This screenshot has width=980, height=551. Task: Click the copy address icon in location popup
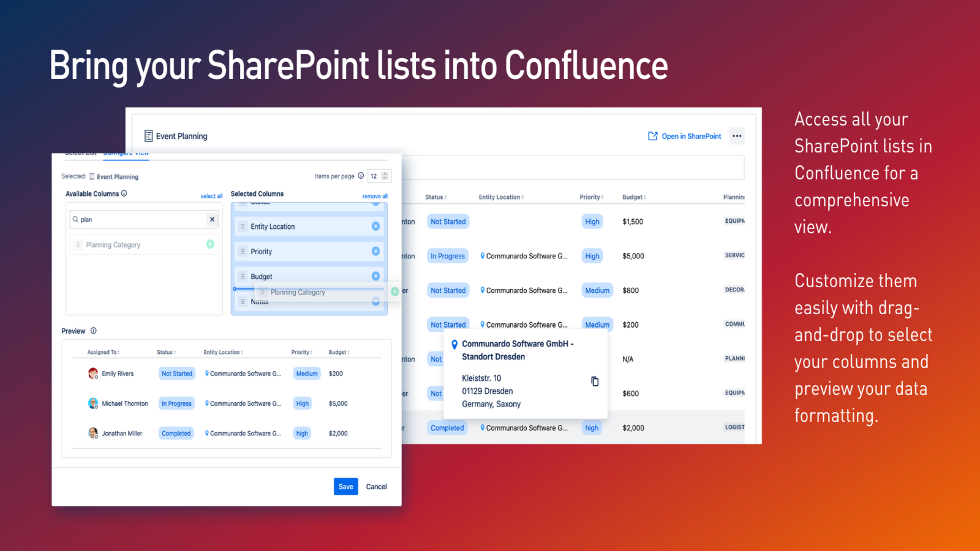point(594,381)
